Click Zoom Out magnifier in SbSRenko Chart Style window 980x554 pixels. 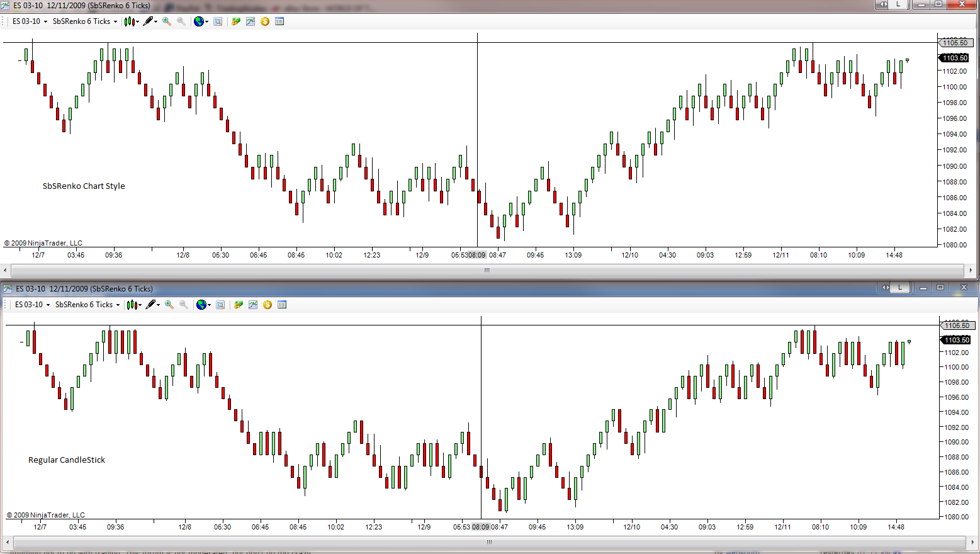point(181,21)
